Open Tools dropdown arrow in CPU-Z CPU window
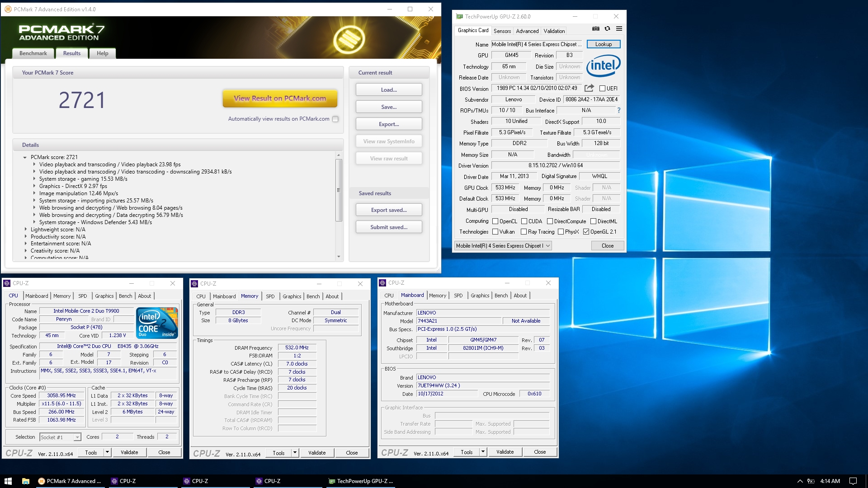868x488 pixels. point(107,452)
